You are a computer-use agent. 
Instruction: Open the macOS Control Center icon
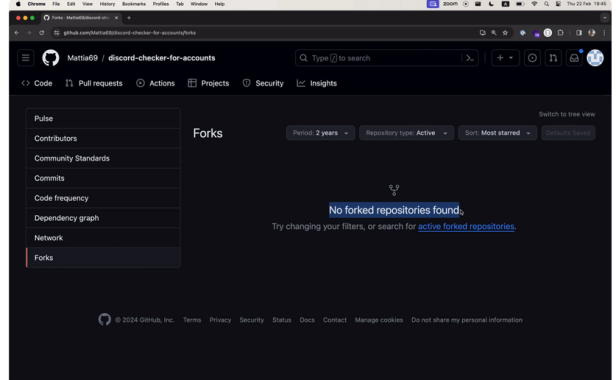point(558,4)
